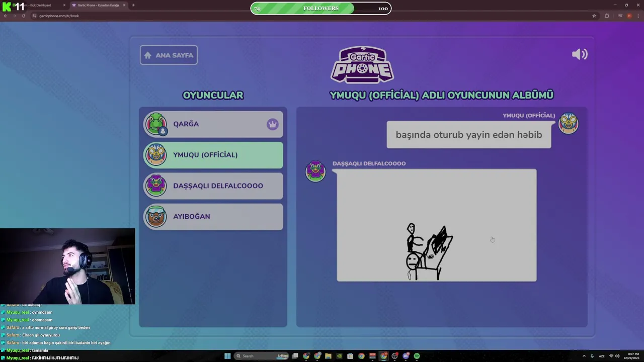Open Microsoft Store from the taskbar
The image size is (644, 362).
pos(350,356)
